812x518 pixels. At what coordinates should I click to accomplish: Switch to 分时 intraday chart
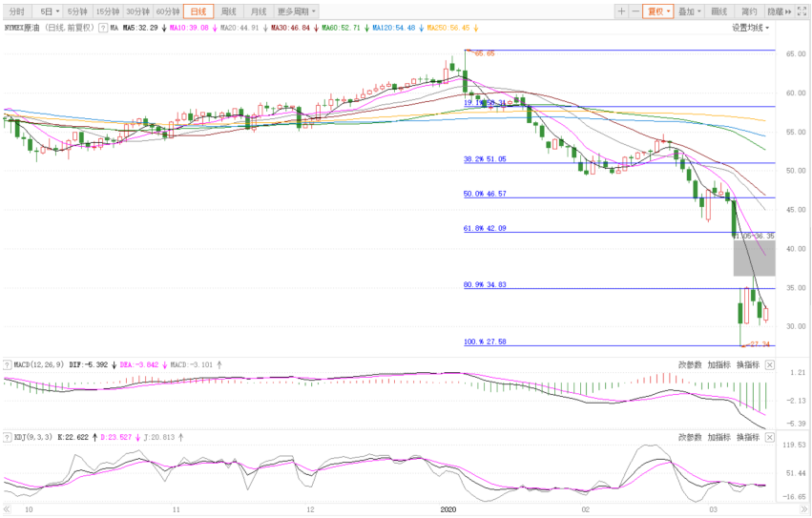point(16,11)
